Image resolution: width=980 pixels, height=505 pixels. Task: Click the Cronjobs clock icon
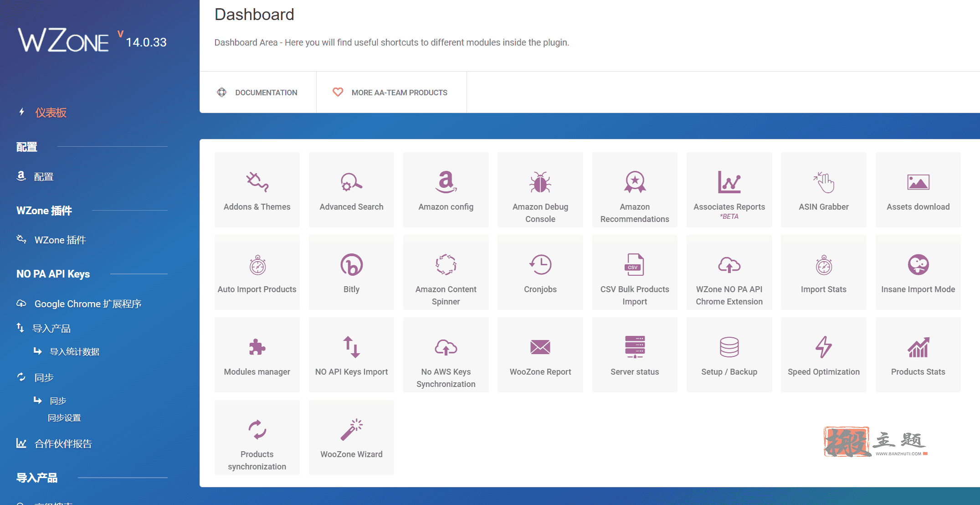(x=540, y=264)
